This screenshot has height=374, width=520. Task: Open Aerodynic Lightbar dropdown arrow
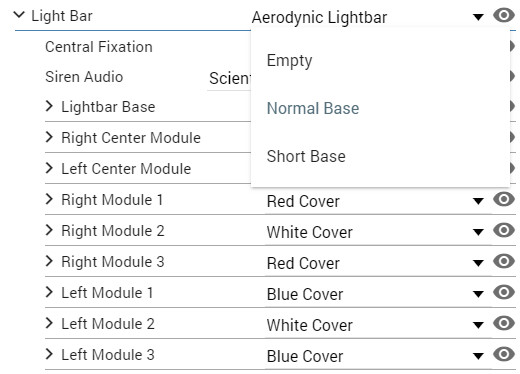click(478, 17)
